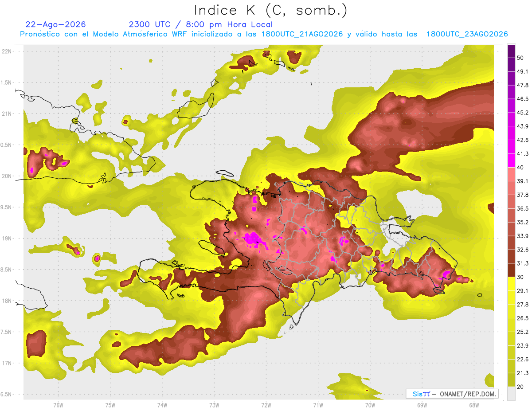Click the '71W' longitude axis label
This screenshot has height=411, width=532.
pos(318,405)
